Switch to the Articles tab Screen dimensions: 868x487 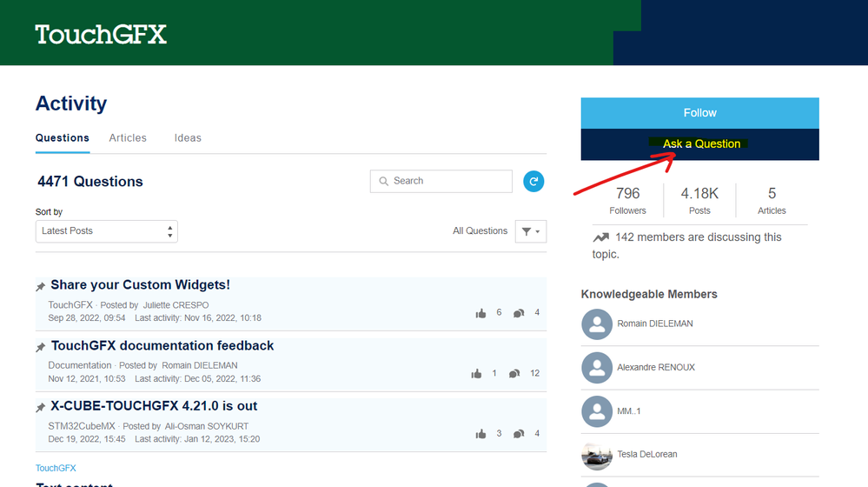pos(128,138)
